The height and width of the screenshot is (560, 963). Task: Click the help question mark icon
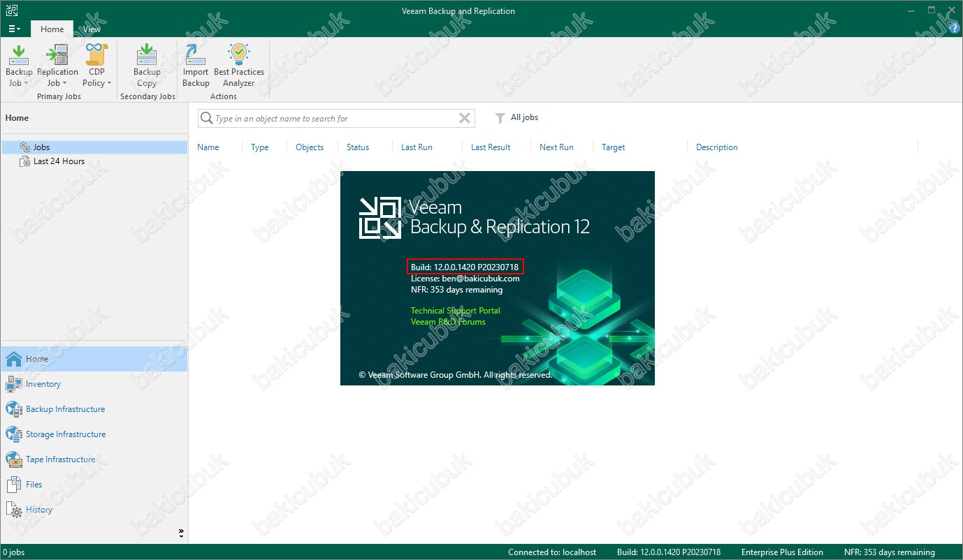(955, 28)
